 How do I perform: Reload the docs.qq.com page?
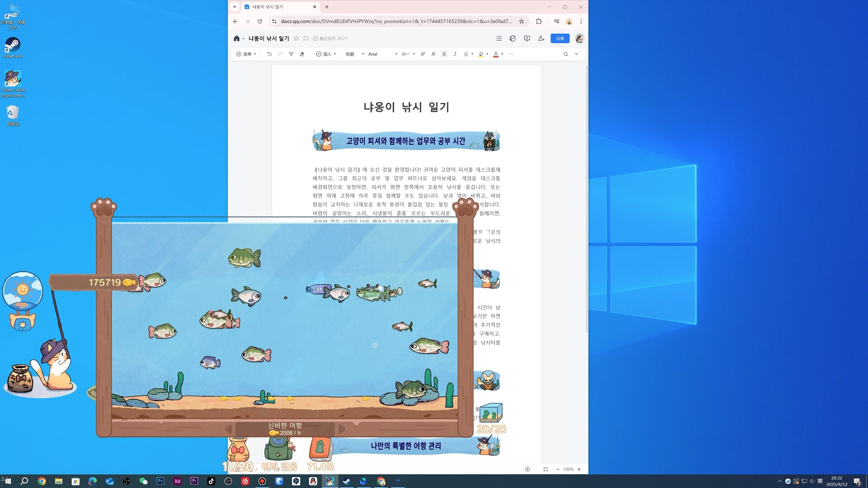pyautogui.click(x=259, y=21)
